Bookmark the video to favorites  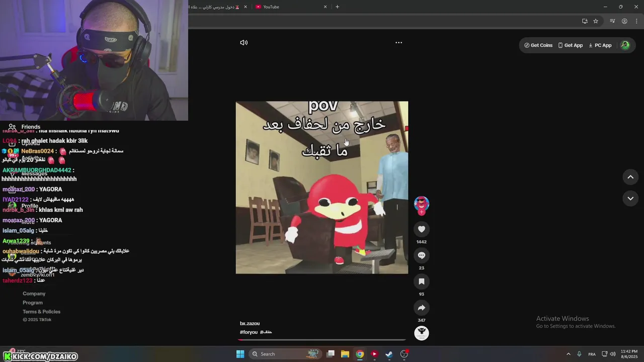[422, 282]
